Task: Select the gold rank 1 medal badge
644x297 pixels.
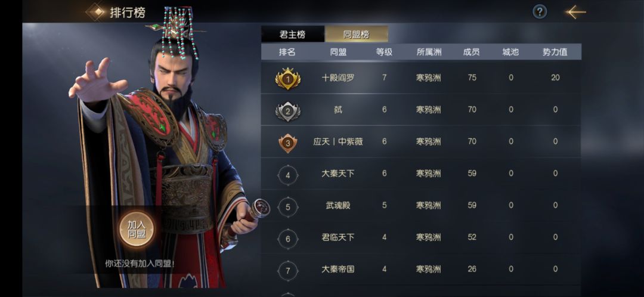Action: click(x=287, y=79)
